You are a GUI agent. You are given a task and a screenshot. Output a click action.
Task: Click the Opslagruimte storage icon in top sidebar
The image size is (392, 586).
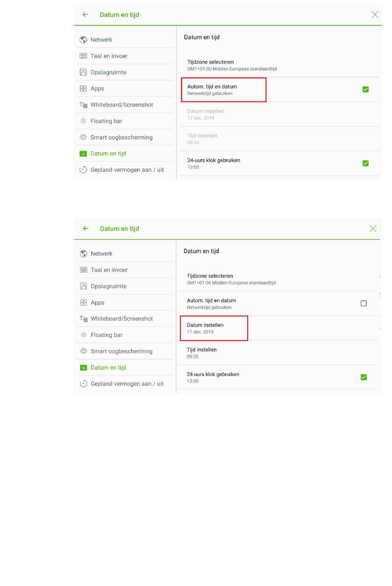click(x=83, y=72)
